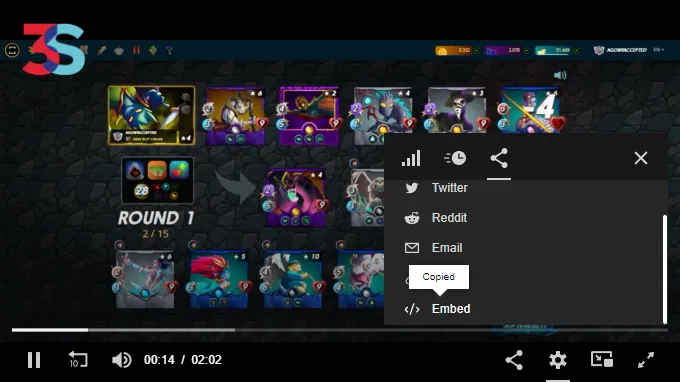
Task: Open the green gem icon in game nav
Action: [x=153, y=50]
